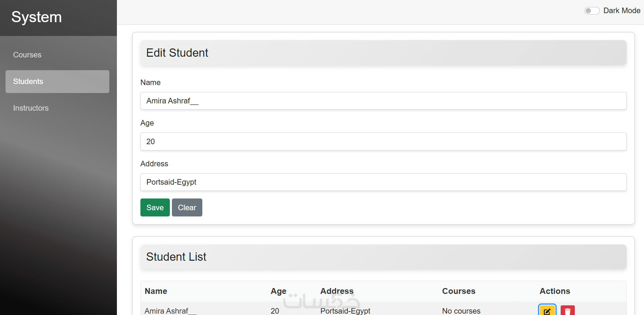Click the Actions column header
Viewport: 644px width, 315px height.
point(555,291)
